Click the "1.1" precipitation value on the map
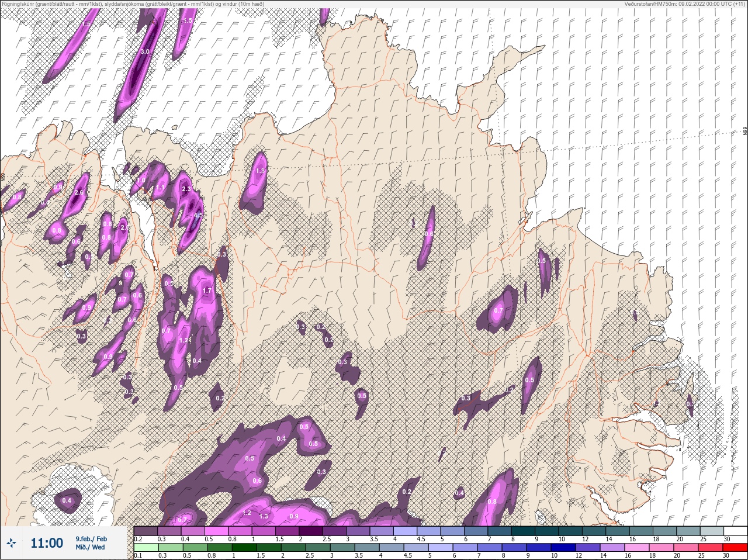Screen dimensions: 748x560 coord(160,188)
